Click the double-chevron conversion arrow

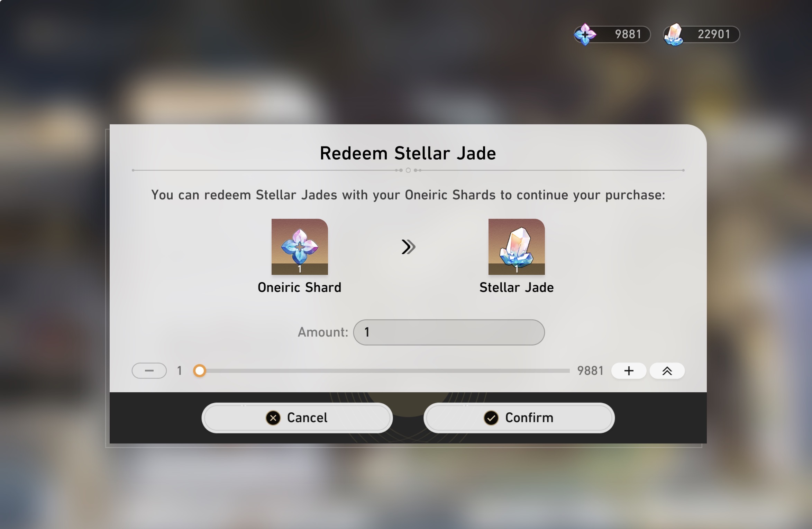tap(408, 247)
